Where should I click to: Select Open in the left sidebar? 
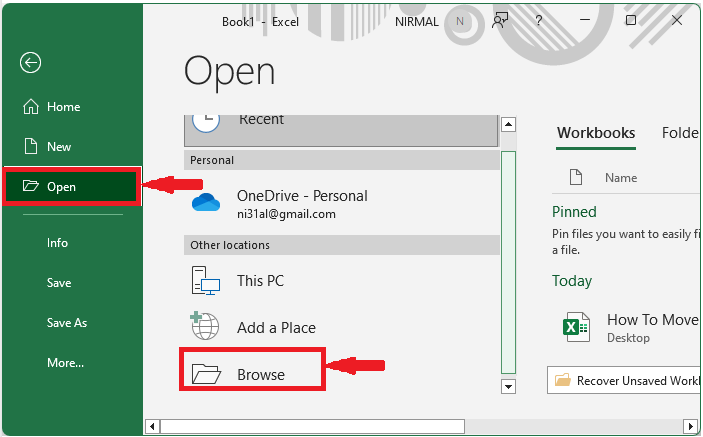point(61,186)
